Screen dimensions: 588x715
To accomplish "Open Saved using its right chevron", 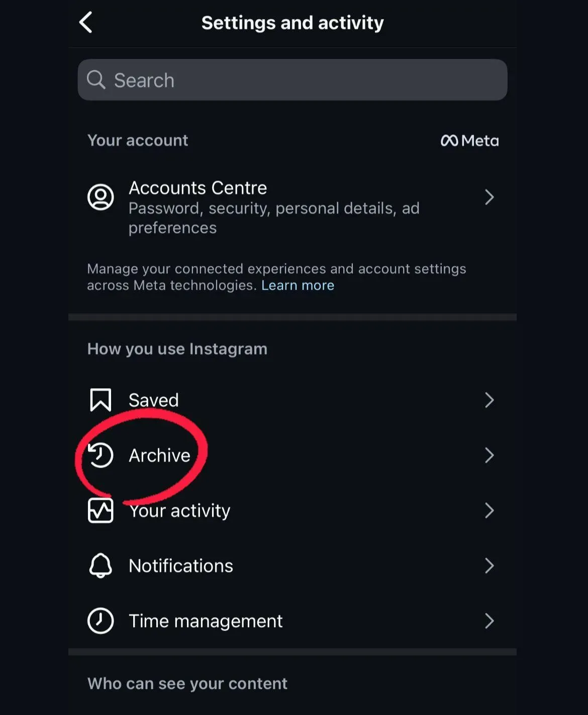I will tap(489, 400).
